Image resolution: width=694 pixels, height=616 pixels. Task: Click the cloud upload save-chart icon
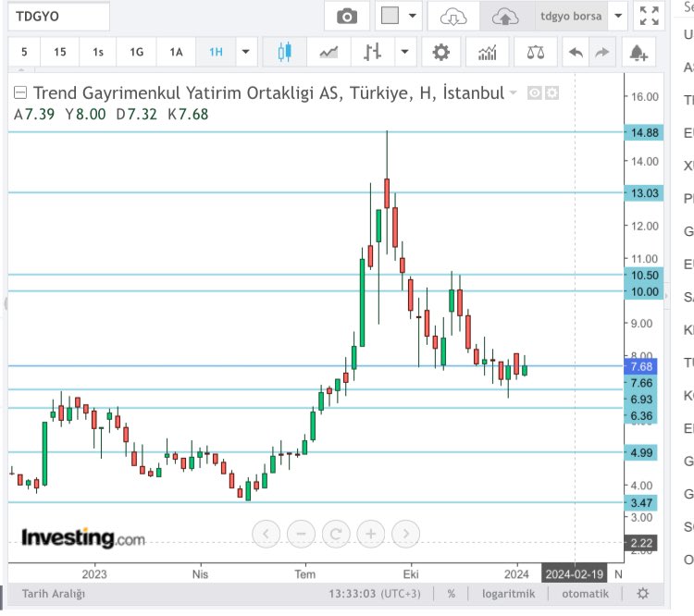point(505,17)
